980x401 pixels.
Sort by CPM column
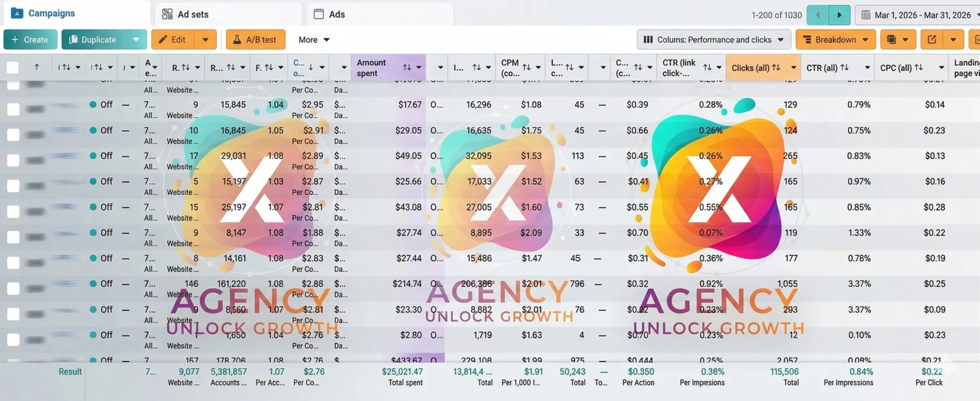click(x=526, y=67)
